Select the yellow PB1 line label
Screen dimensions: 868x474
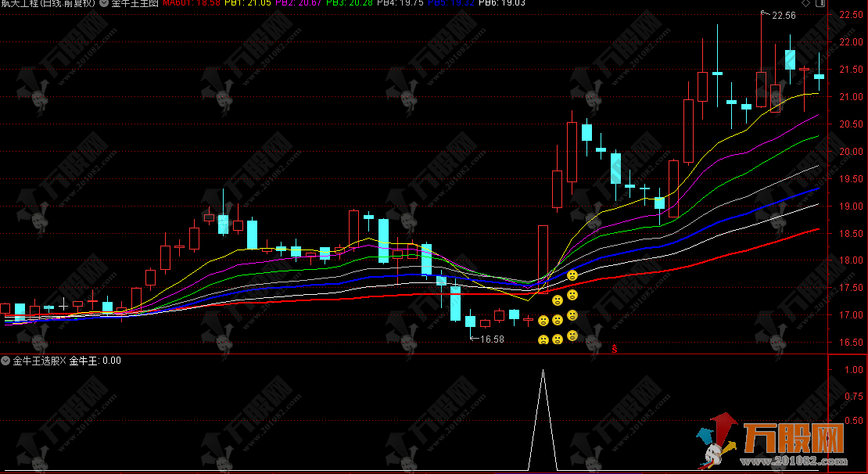coord(247,4)
